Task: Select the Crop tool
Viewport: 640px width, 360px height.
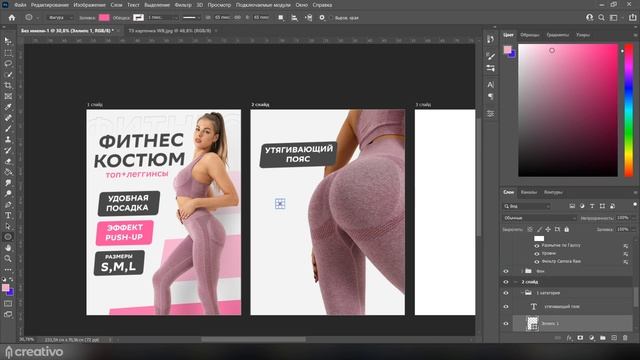Action: (8, 85)
